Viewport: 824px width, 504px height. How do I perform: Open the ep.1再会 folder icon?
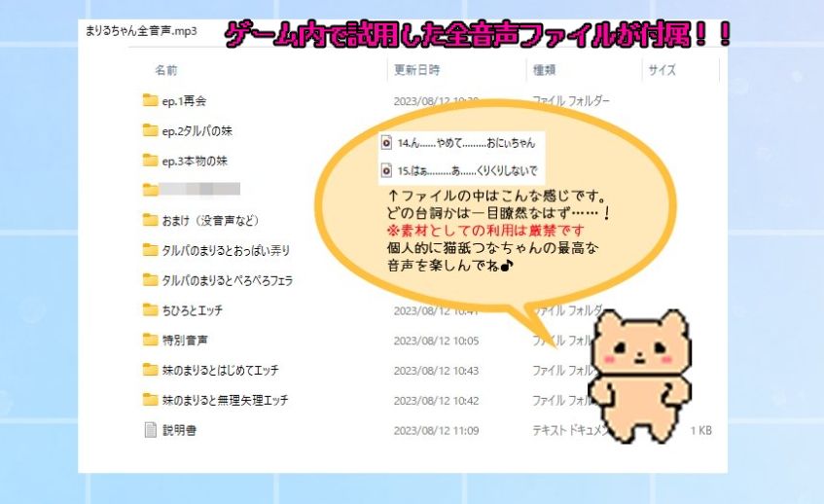[x=150, y=100]
